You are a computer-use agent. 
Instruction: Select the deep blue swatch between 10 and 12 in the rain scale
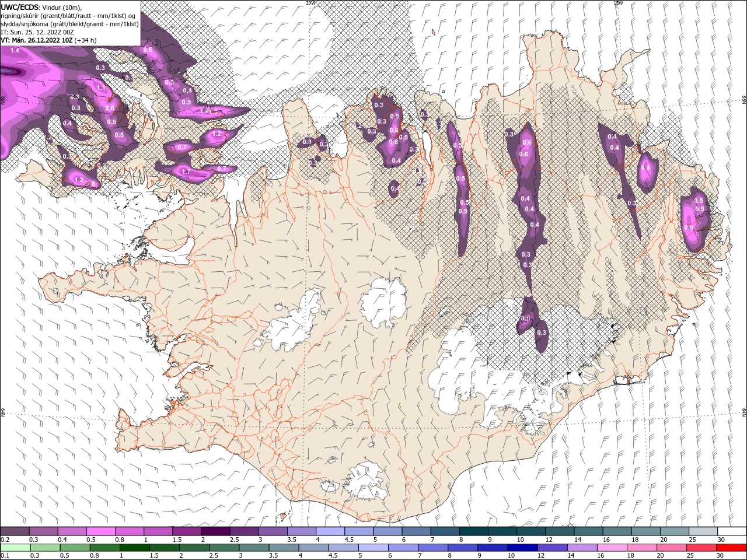click(x=522, y=548)
